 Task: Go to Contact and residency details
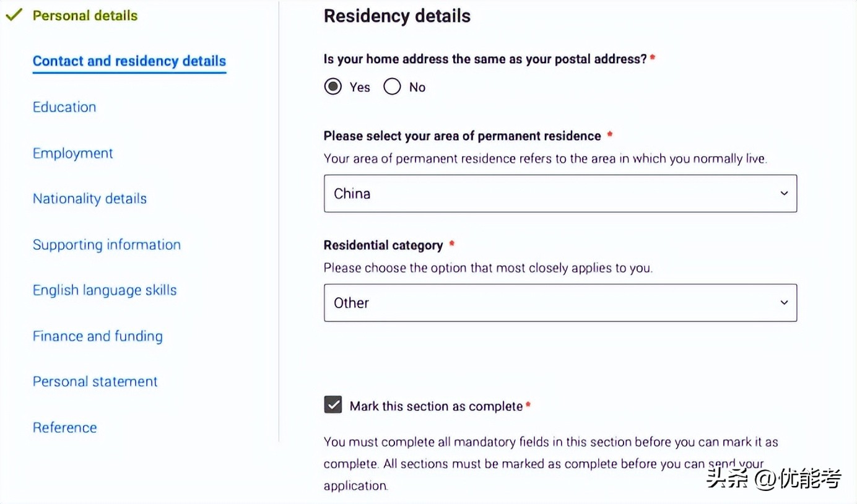(129, 61)
